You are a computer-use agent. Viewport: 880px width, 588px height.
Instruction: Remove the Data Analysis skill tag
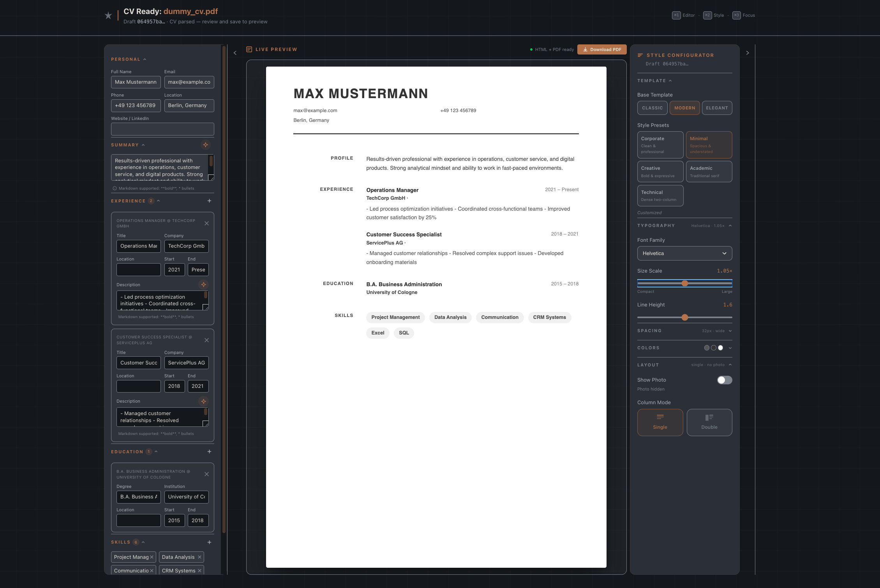(x=199, y=557)
